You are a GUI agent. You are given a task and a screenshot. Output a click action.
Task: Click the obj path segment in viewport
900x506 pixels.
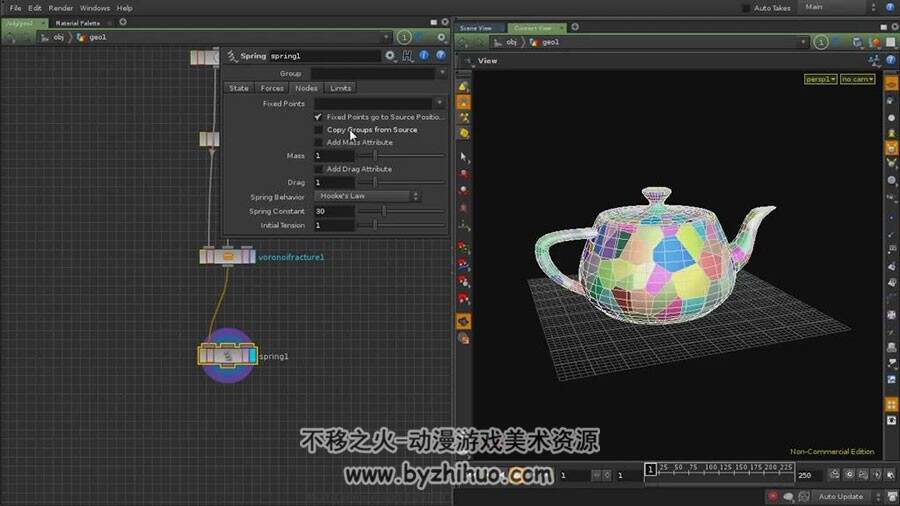click(511, 42)
